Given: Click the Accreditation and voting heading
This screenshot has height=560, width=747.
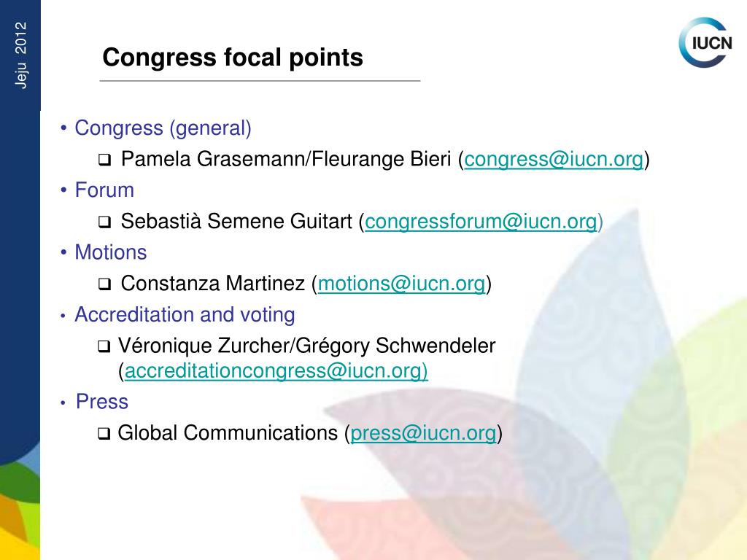Looking at the screenshot, I should tap(185, 315).
